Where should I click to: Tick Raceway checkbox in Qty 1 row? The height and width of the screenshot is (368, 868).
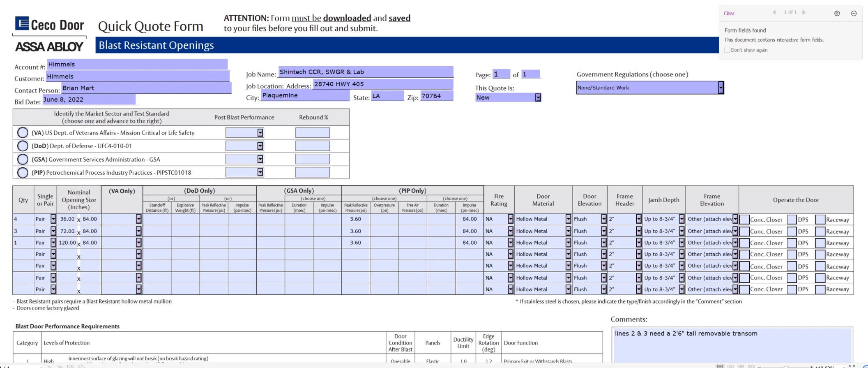820,243
